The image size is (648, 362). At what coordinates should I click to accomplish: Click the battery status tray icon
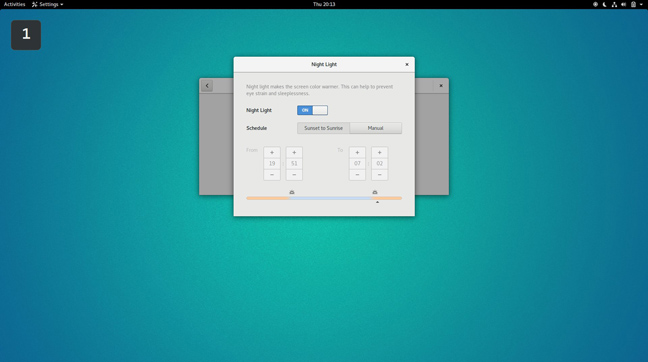pyautogui.click(x=633, y=5)
